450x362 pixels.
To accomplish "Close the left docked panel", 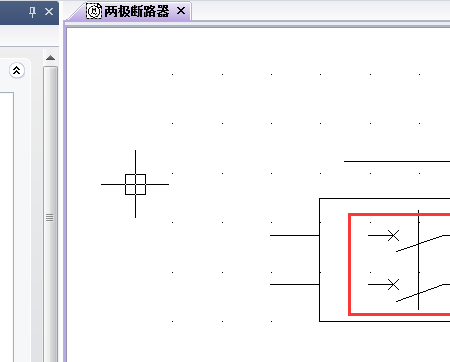I will 49,12.
